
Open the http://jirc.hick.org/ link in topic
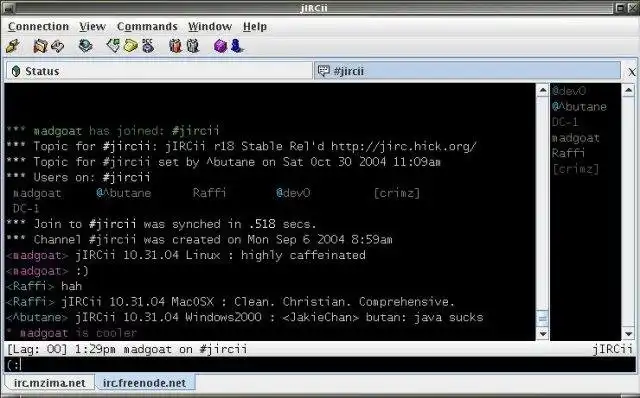(x=403, y=146)
